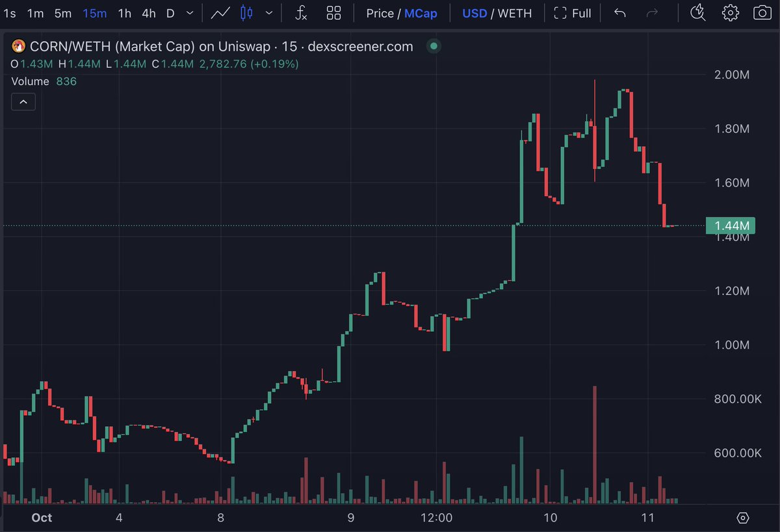Choose the candlestick chart type icon

pyautogui.click(x=246, y=13)
